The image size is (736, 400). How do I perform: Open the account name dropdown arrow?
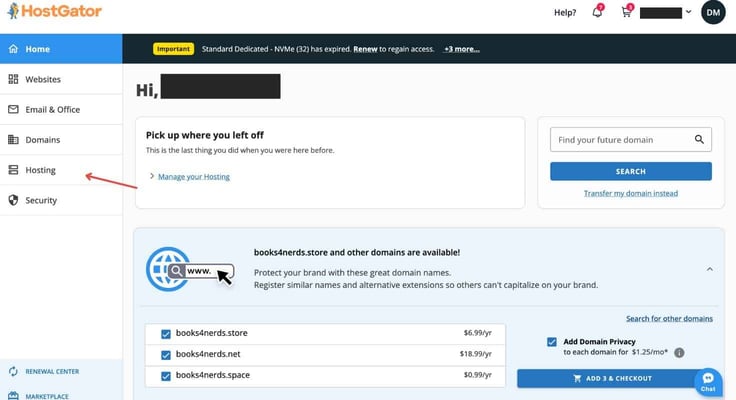(688, 12)
